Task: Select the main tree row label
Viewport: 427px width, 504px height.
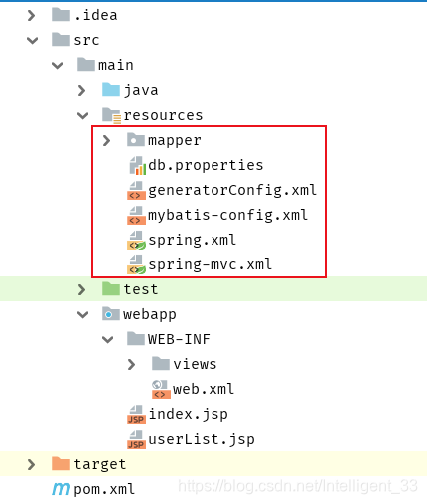Action: coord(116,65)
